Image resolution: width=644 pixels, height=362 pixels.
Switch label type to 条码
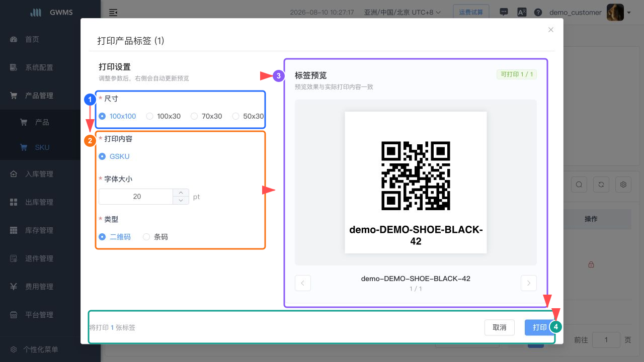point(155,237)
